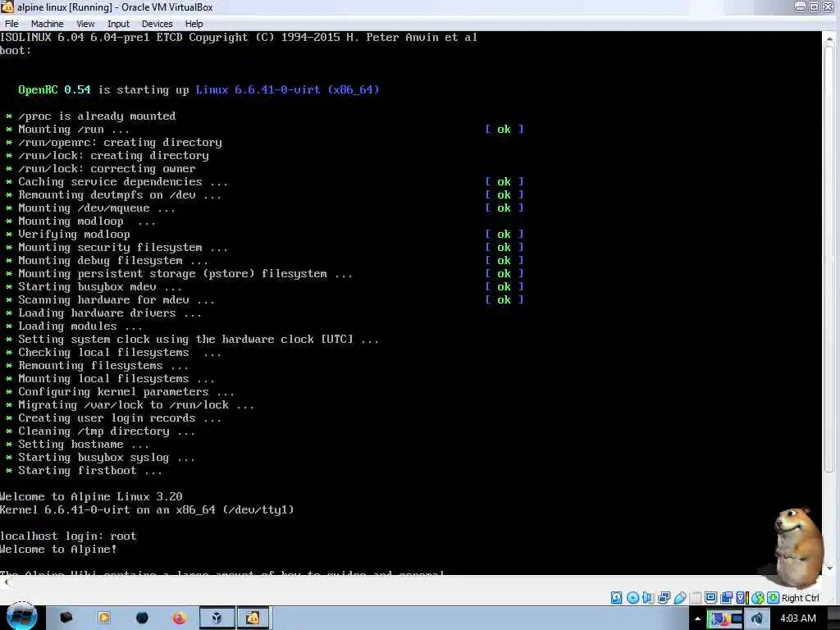
Task: Click the display indicator icon
Action: coord(711,597)
